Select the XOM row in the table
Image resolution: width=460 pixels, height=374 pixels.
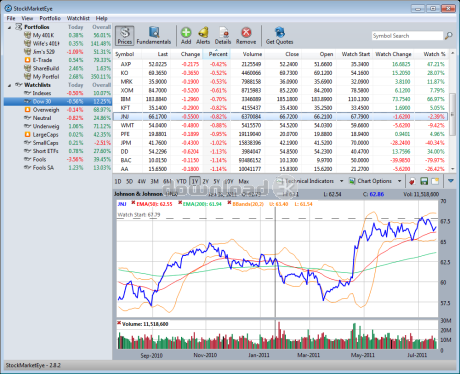coord(281,90)
